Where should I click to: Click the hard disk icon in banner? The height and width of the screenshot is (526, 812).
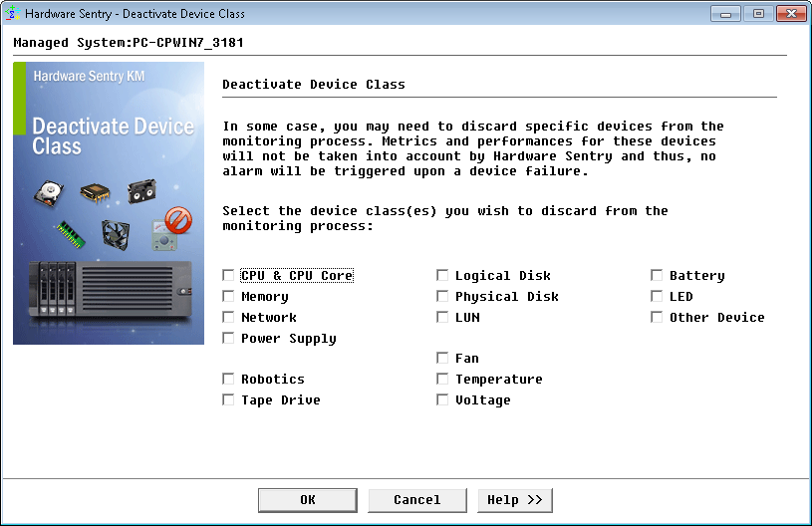point(49,193)
